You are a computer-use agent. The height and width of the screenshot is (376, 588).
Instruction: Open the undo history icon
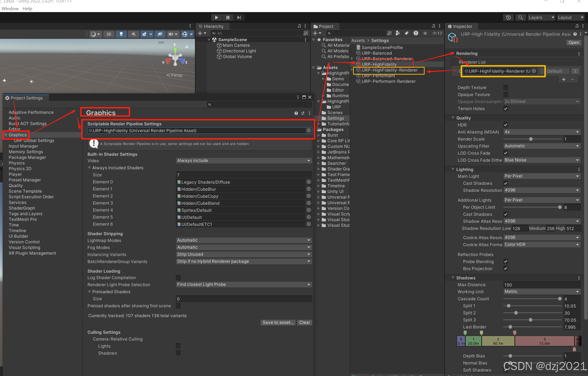click(x=508, y=17)
